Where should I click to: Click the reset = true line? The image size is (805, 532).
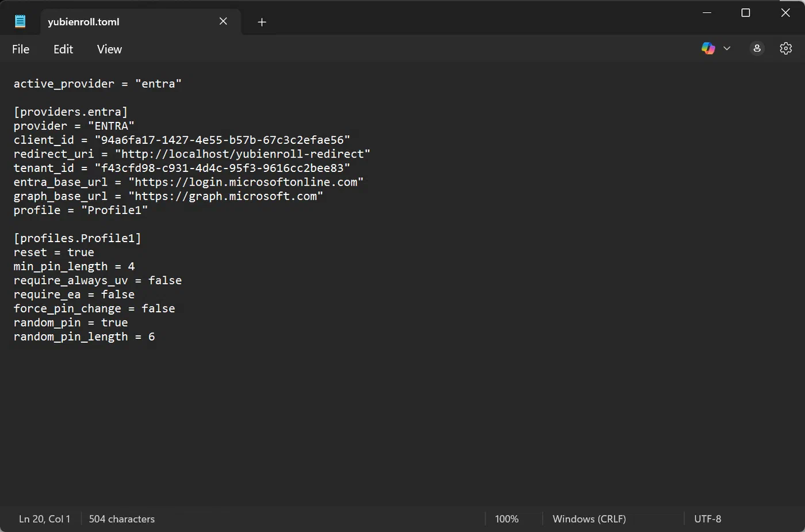54,252
